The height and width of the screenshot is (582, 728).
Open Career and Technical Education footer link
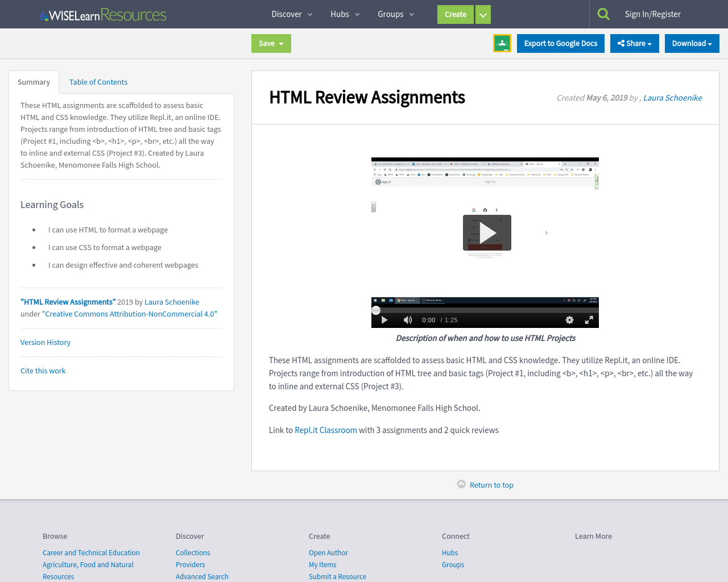click(91, 552)
